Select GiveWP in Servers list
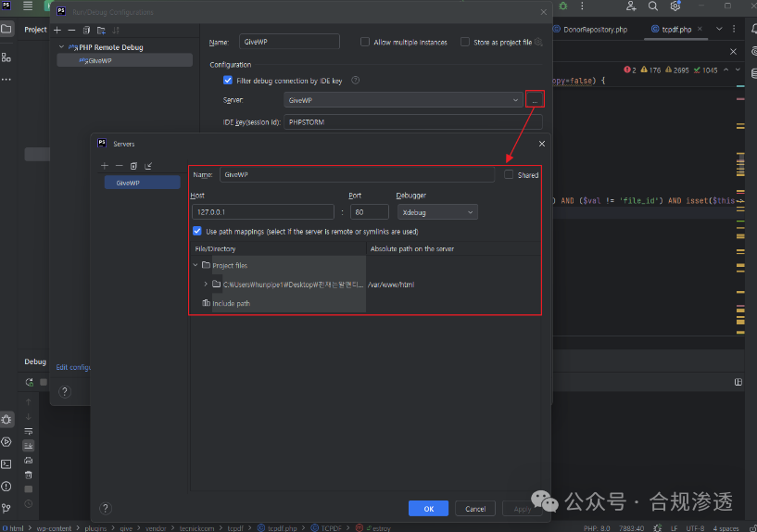 point(142,183)
